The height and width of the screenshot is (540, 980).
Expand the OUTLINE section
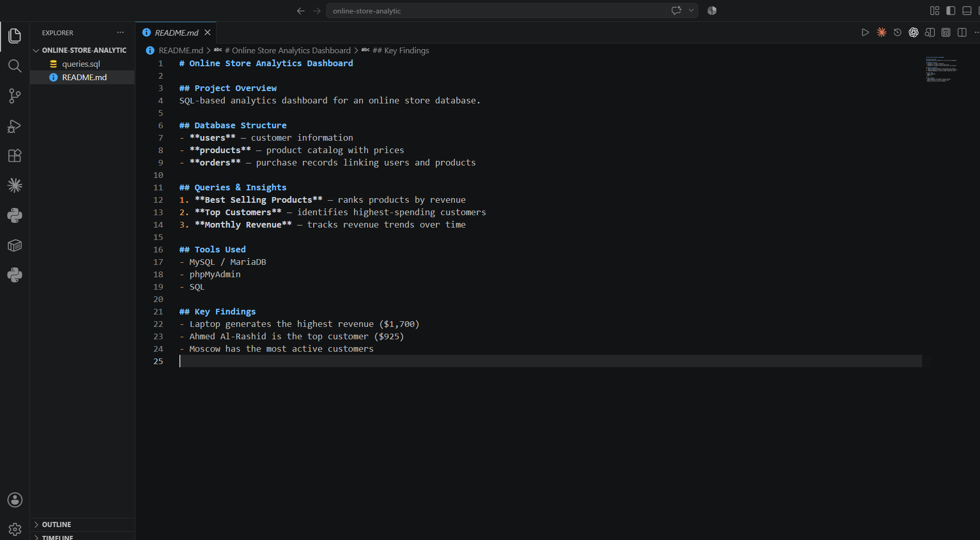[82, 524]
